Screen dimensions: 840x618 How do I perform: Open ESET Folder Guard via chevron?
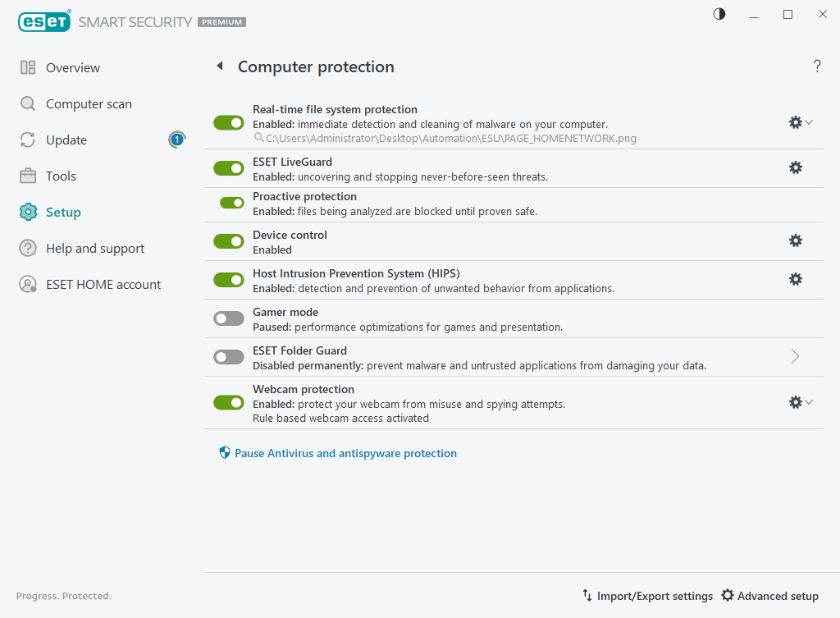(794, 356)
